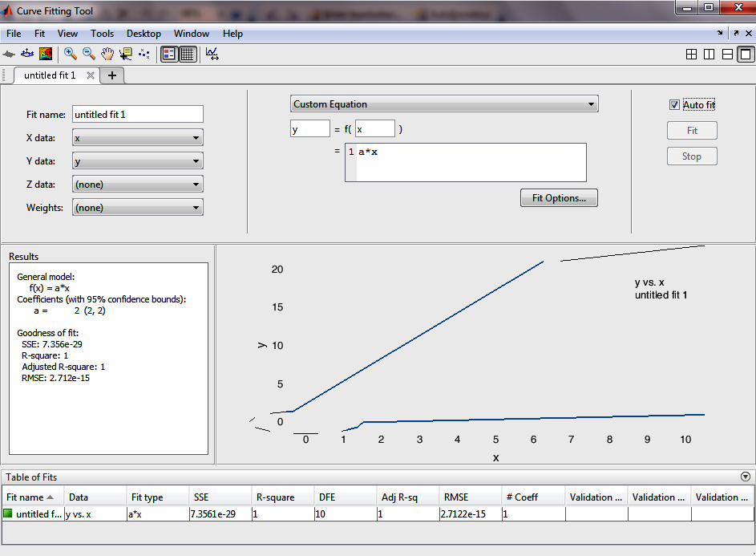756x556 pixels.
Task: Click into the Fit name text field
Action: click(137, 115)
